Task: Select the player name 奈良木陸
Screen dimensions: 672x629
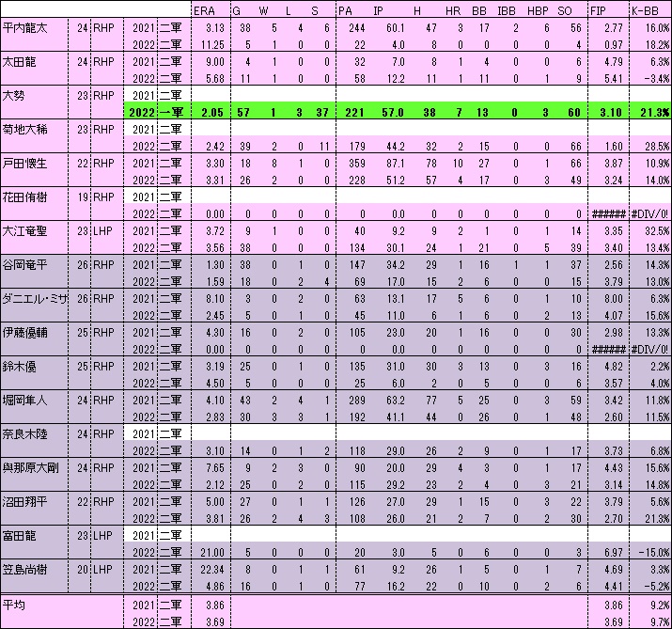Action: (x=24, y=434)
